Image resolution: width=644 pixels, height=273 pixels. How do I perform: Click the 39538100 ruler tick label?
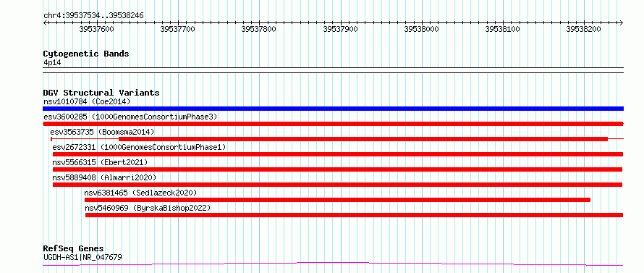pos(502,29)
